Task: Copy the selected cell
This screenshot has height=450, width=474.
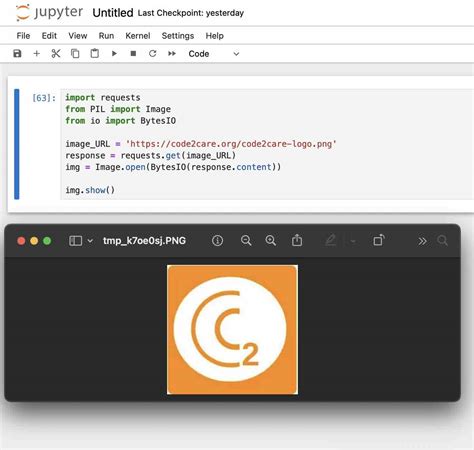Action: 75,53
